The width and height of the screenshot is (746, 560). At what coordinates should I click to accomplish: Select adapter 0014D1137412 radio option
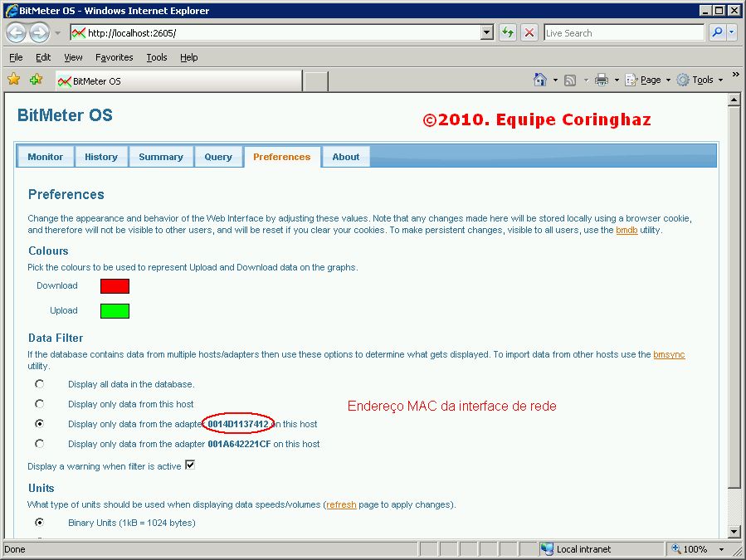point(40,423)
